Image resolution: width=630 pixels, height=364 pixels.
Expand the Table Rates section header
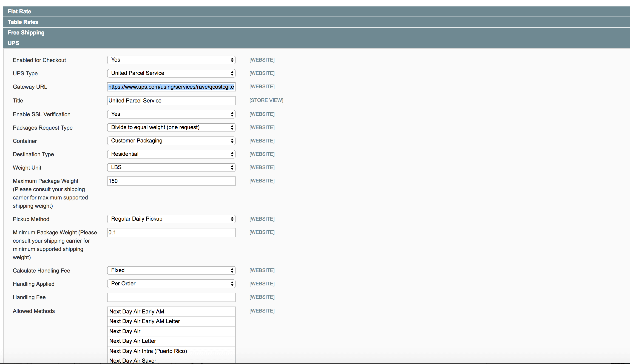coord(316,22)
